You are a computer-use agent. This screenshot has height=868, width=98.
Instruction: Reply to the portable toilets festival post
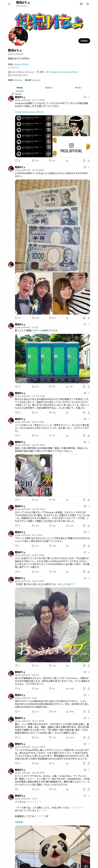[18, 387]
